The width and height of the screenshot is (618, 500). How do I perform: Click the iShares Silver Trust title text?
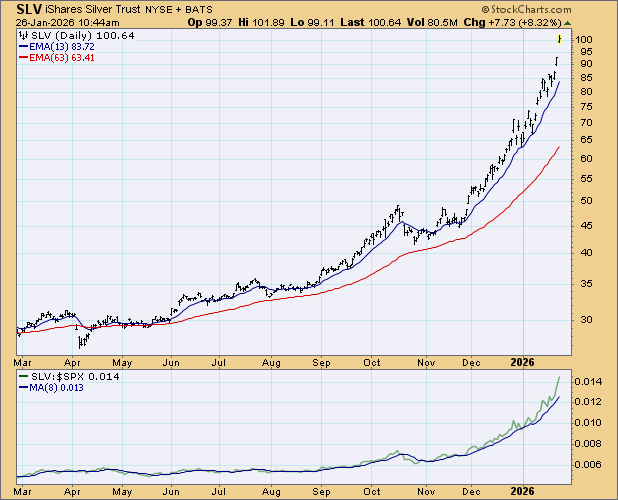coord(93,9)
